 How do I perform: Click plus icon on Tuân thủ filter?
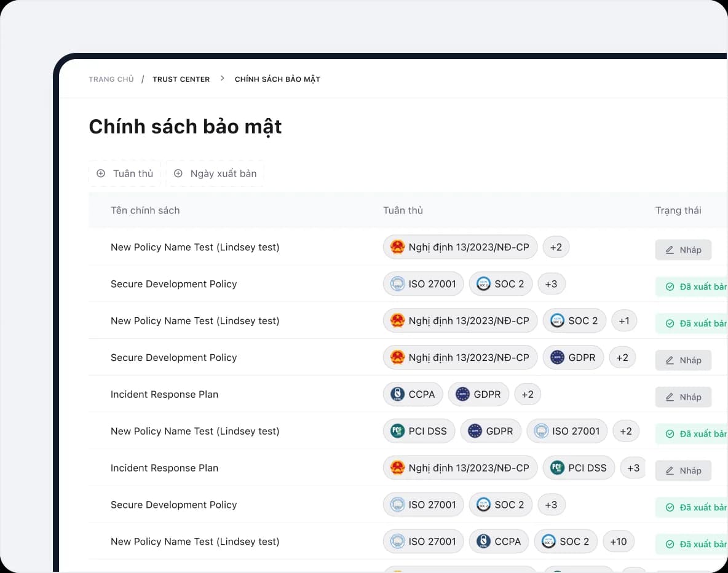[101, 173]
